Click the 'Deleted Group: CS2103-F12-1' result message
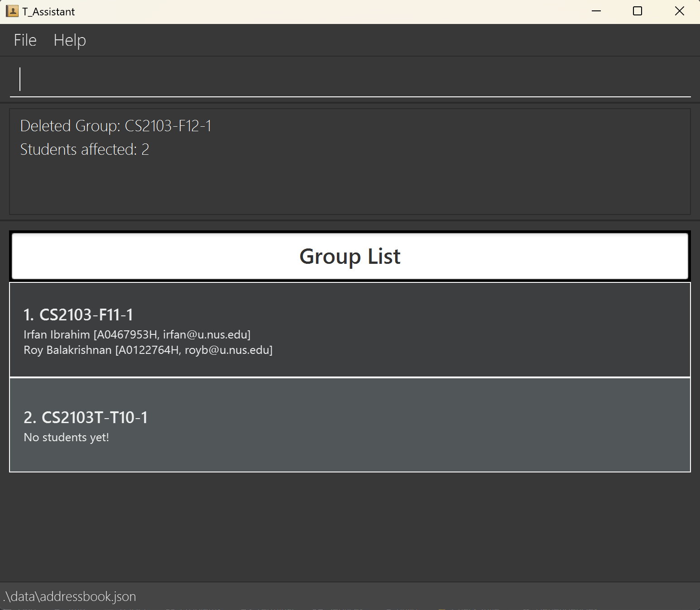Image resolution: width=700 pixels, height=610 pixels. click(x=116, y=126)
